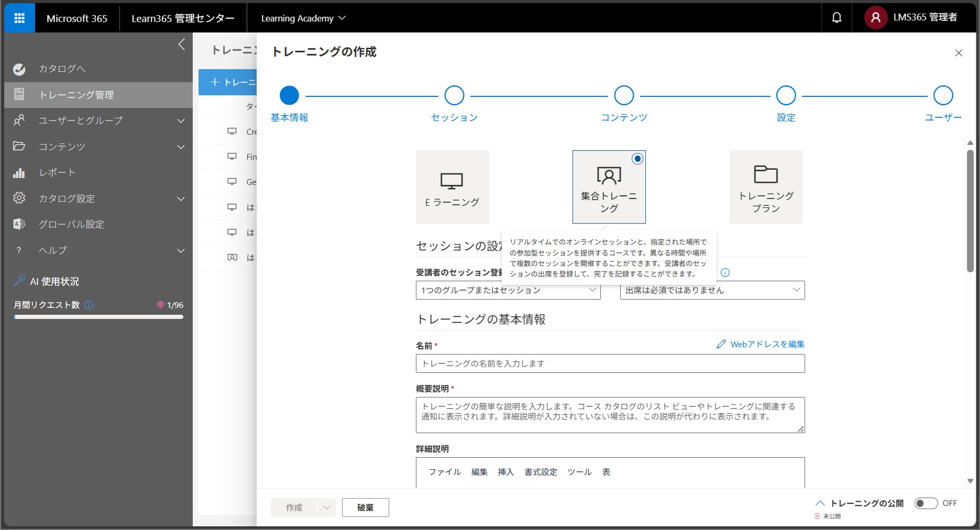The width and height of the screenshot is (980, 530).
Task: Click the pencil icon beside Webアドレスを編集
Action: (x=721, y=344)
